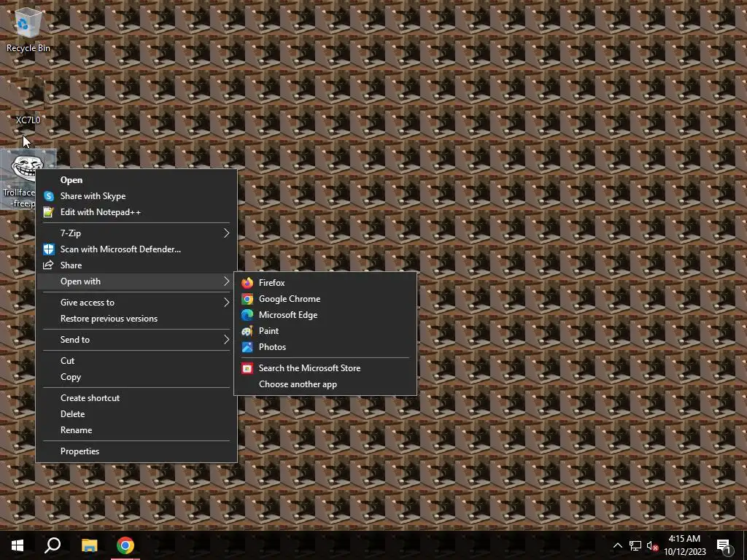This screenshot has width=747, height=560.
Task: Open the image with Photos
Action: (325, 347)
